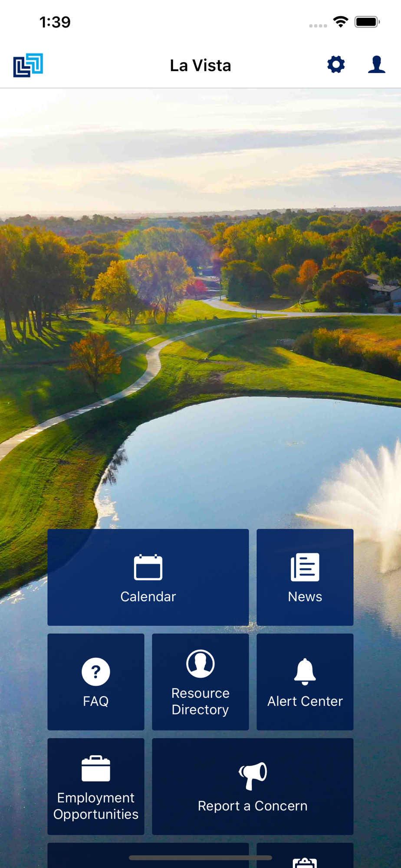This screenshot has width=401, height=868.
Task: Open the user profile icon
Action: (x=377, y=65)
